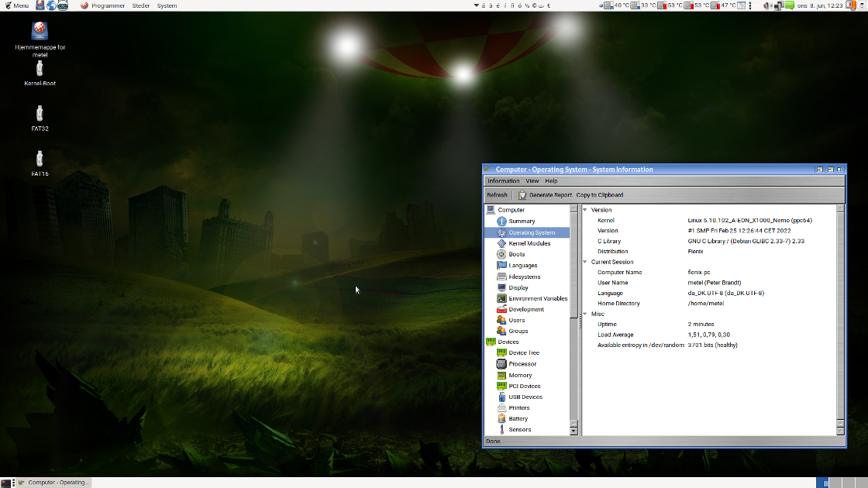Viewport: 868px width, 488px height.
Task: Collapse the Current Session section
Action: [x=585, y=262]
